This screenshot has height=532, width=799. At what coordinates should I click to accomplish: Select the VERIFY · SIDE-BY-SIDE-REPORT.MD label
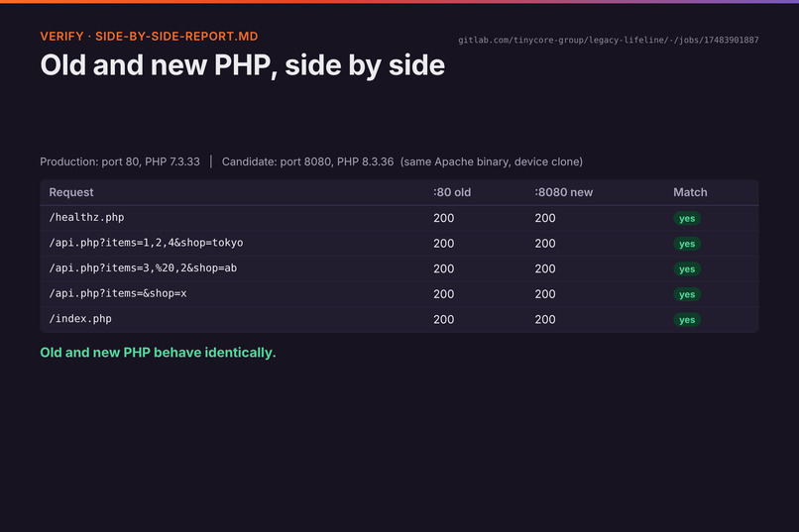point(149,36)
